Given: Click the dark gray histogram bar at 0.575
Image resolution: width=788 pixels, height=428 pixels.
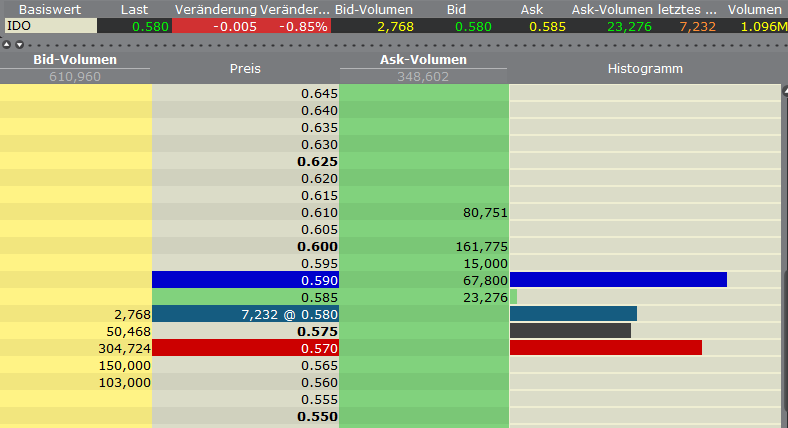Looking at the screenshot, I should (x=570, y=331).
